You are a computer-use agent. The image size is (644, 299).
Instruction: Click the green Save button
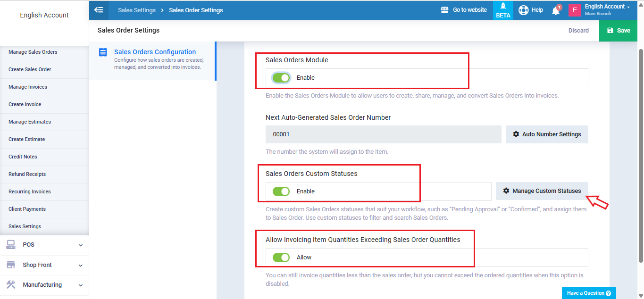click(618, 31)
